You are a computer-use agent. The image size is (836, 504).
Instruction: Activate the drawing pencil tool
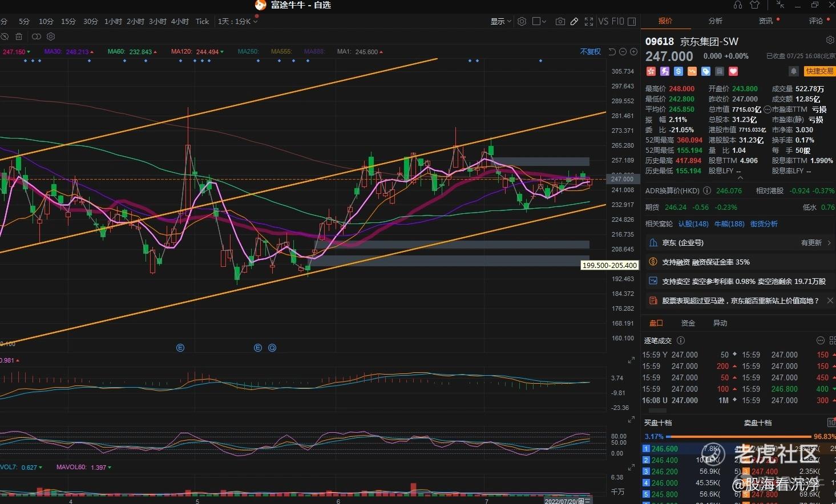575,21
